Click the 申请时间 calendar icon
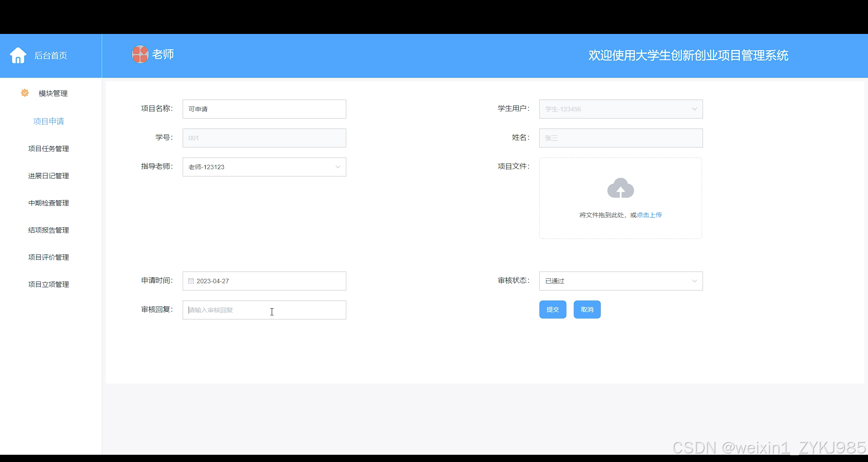Screen dimensions: 868x462 click(x=191, y=281)
